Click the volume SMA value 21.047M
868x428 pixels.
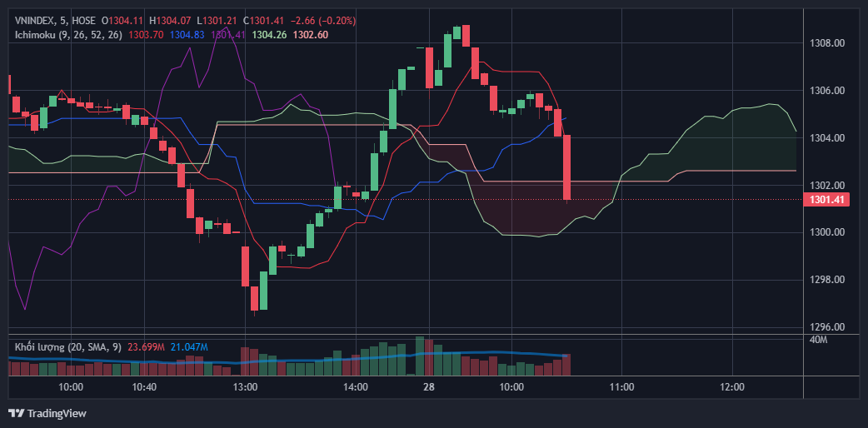pyautogui.click(x=189, y=346)
